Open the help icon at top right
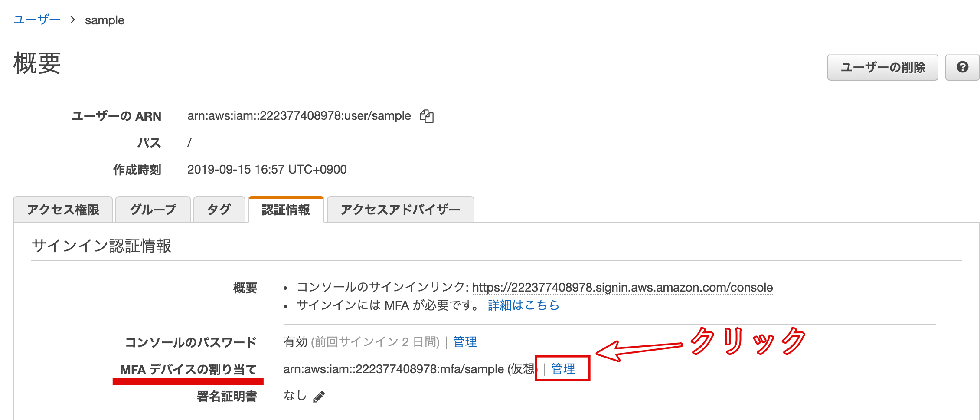Image resolution: width=980 pixels, height=420 pixels. pyautogui.click(x=963, y=67)
